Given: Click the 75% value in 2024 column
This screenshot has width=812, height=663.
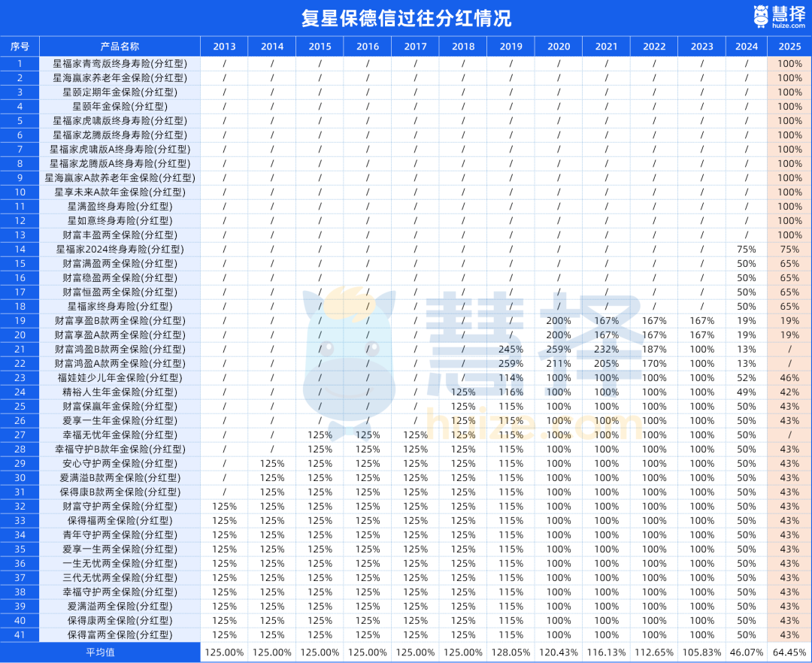Looking at the screenshot, I should point(747,250).
